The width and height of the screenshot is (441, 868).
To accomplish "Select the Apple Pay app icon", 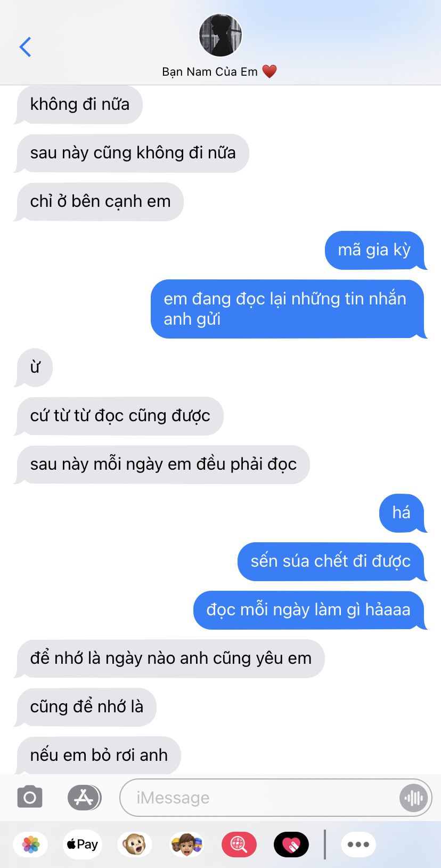I will [x=83, y=845].
